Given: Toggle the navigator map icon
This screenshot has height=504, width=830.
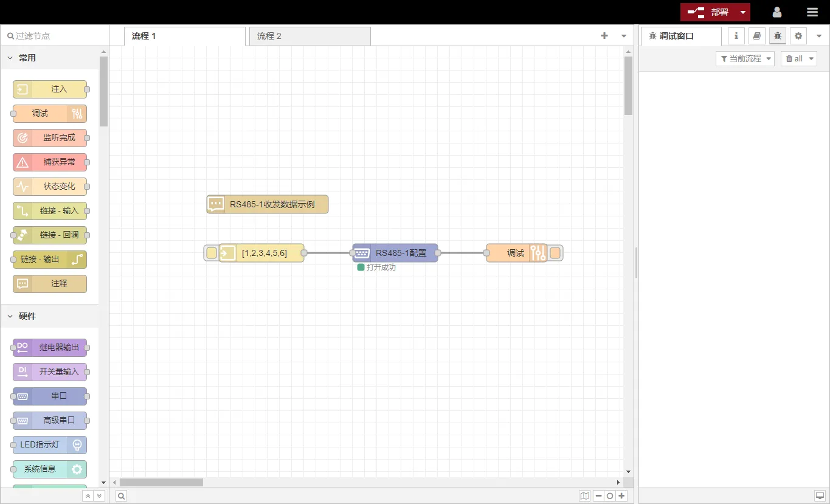Looking at the screenshot, I should click(x=584, y=496).
